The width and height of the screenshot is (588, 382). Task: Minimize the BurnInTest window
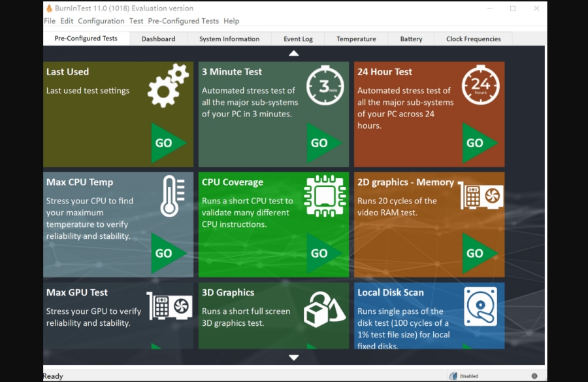click(490, 9)
